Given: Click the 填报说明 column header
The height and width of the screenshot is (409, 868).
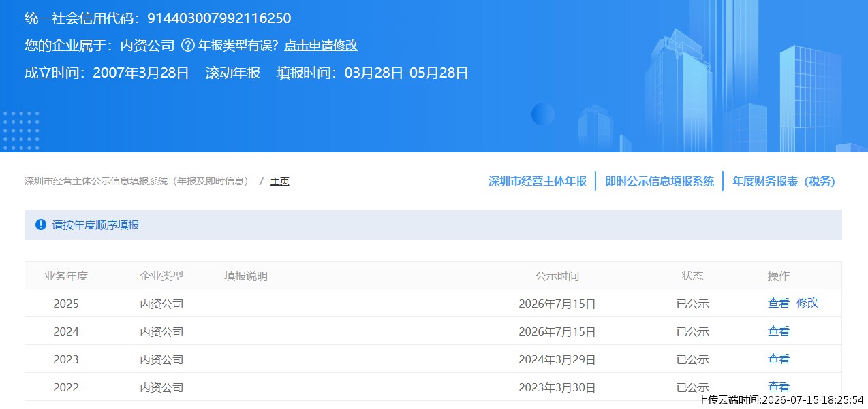Looking at the screenshot, I should 246,276.
